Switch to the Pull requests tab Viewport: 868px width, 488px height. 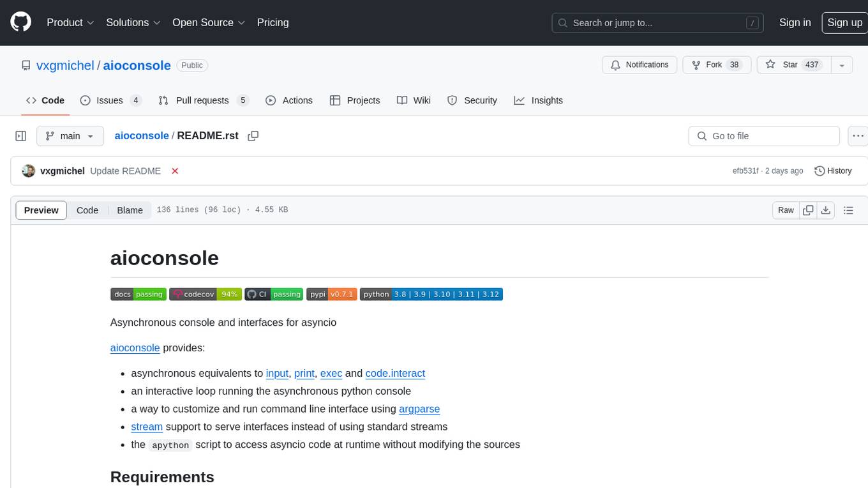point(203,100)
